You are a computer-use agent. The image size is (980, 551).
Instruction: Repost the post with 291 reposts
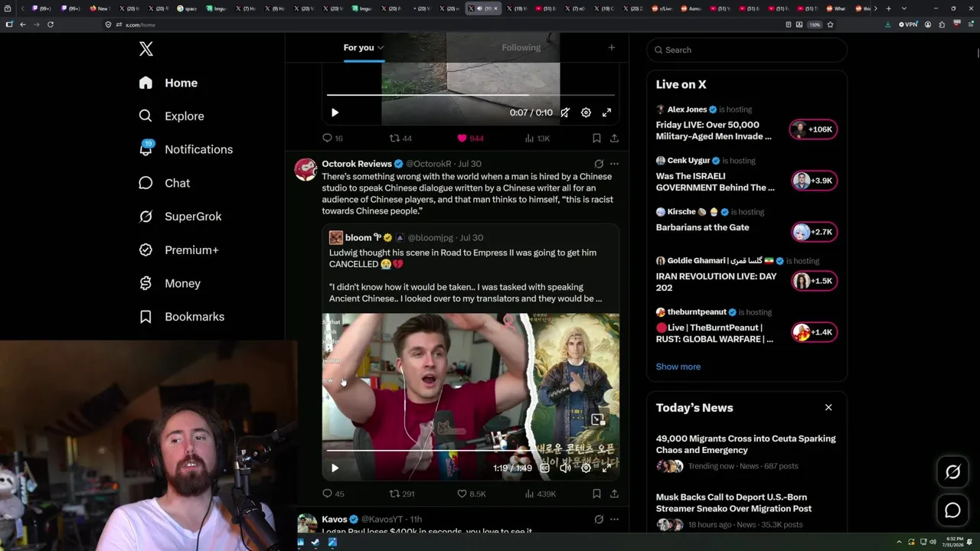[x=402, y=494]
